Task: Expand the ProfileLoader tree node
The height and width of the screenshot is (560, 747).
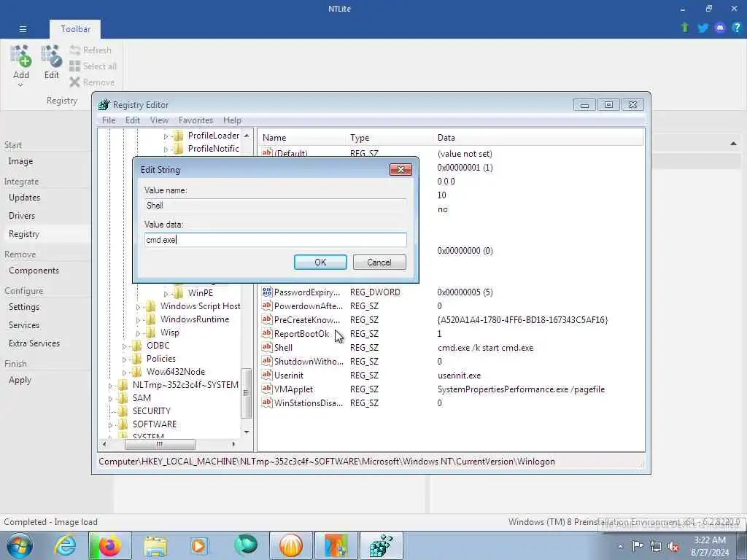Action: (x=166, y=136)
